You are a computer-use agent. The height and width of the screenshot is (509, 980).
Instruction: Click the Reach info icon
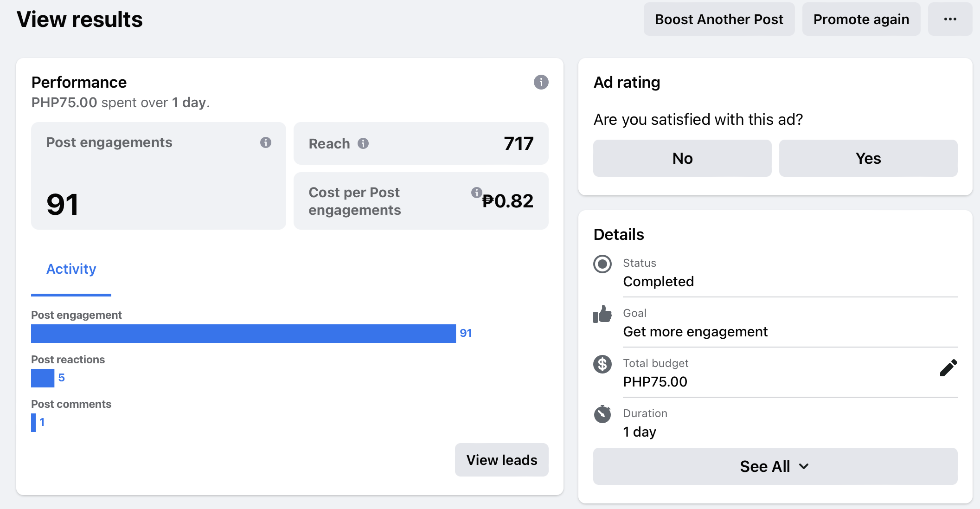tap(363, 143)
